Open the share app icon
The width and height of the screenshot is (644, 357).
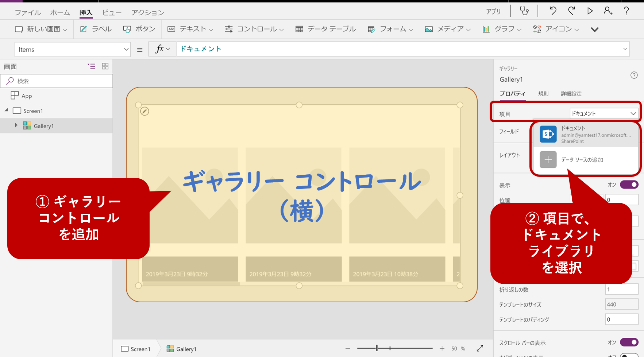[x=608, y=11]
